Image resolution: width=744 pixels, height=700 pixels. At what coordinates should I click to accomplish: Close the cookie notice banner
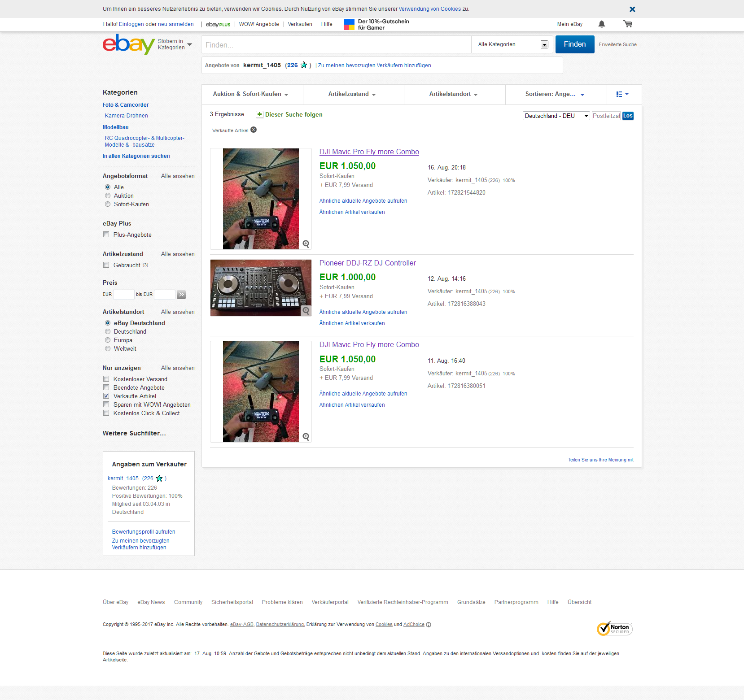(632, 9)
